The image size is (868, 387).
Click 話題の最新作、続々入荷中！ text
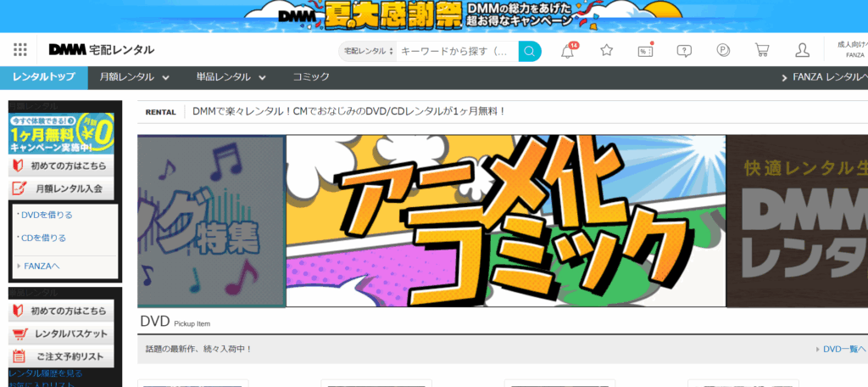198,350
